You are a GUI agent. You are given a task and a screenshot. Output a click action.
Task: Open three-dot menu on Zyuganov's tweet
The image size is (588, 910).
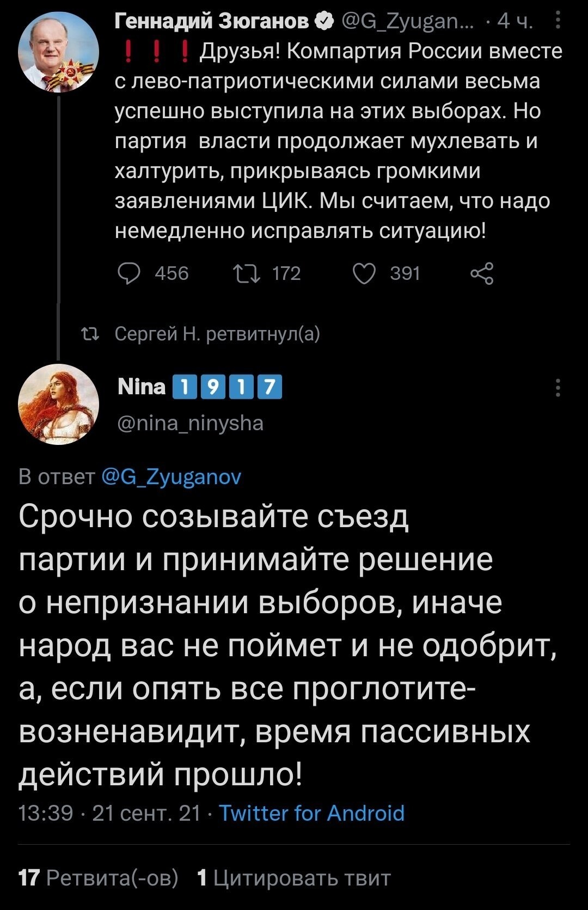(558, 22)
